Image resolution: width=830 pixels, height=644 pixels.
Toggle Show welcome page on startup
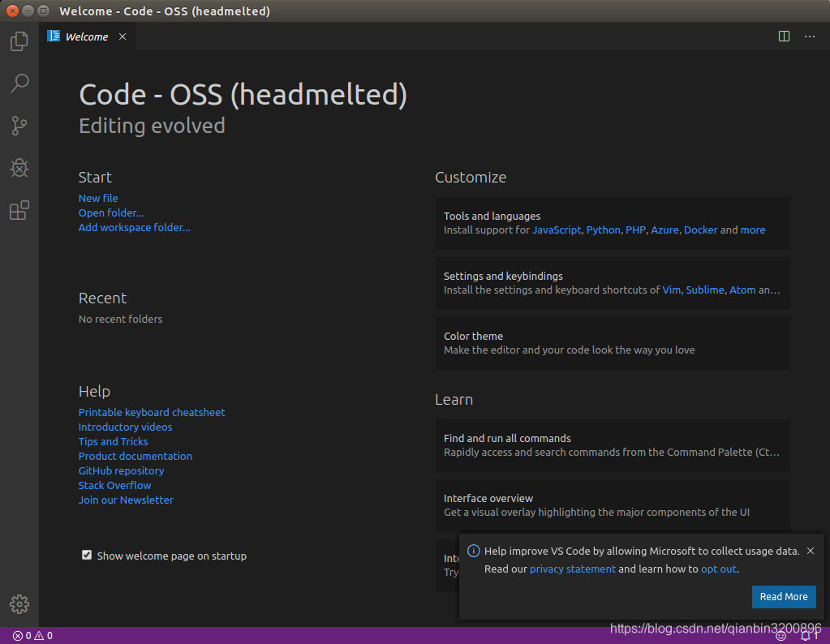click(x=87, y=555)
